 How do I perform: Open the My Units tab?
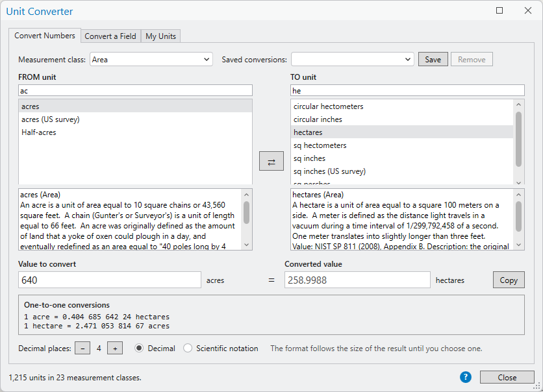coord(160,36)
